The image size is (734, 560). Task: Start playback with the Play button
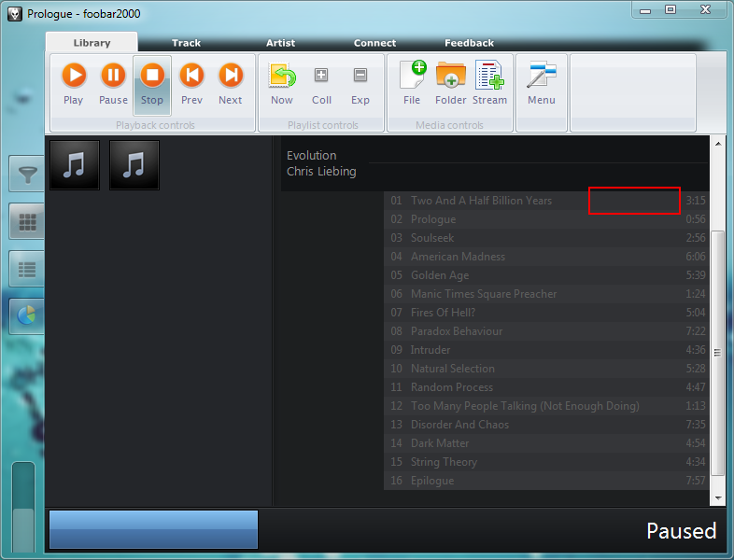tap(74, 84)
